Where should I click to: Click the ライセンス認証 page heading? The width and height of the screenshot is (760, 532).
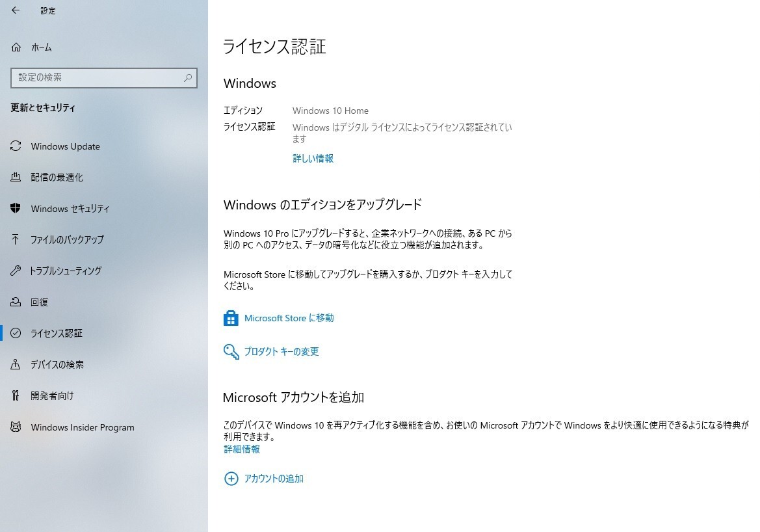click(274, 47)
